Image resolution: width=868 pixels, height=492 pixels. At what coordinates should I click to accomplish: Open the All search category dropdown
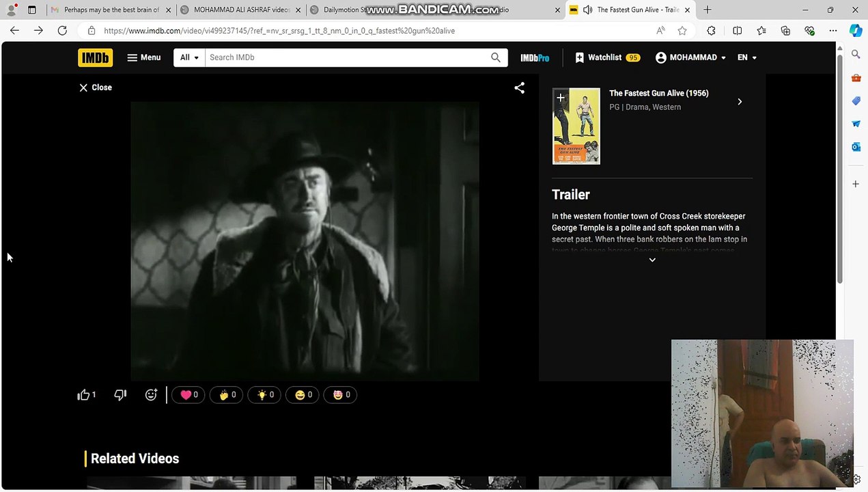pyautogui.click(x=189, y=57)
